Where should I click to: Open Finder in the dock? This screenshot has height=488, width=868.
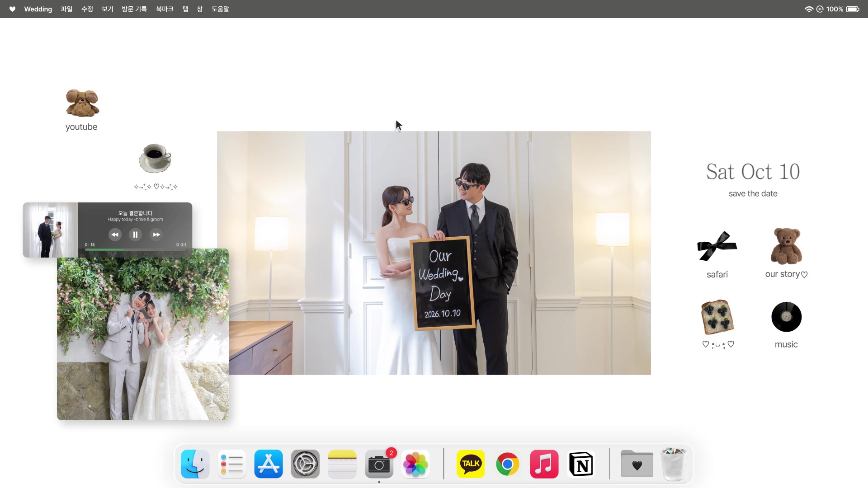[195, 464]
